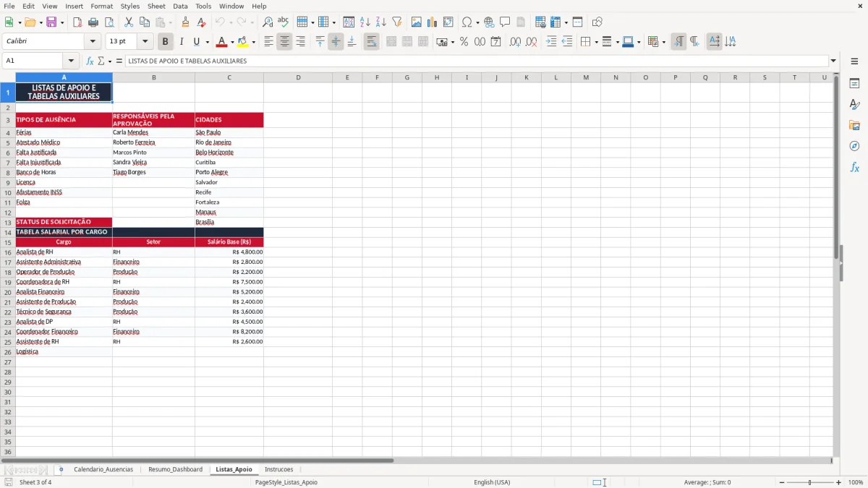Toggle Center Horizontally alignment

pos(284,42)
